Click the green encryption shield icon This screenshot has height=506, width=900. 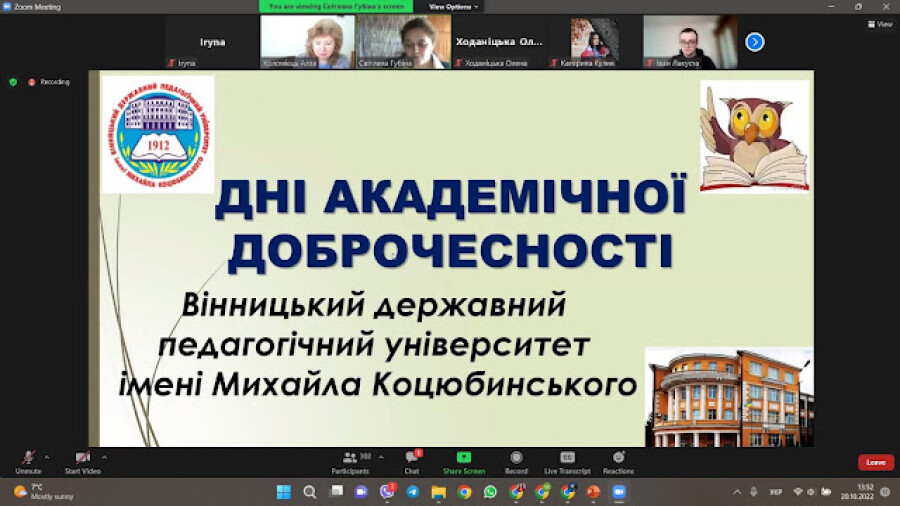[13, 82]
